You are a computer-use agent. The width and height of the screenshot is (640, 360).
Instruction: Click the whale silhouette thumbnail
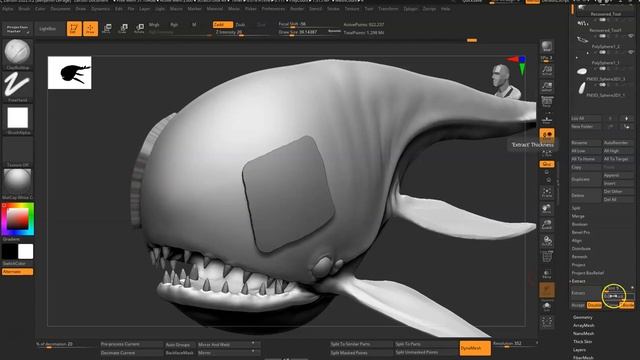(70, 73)
